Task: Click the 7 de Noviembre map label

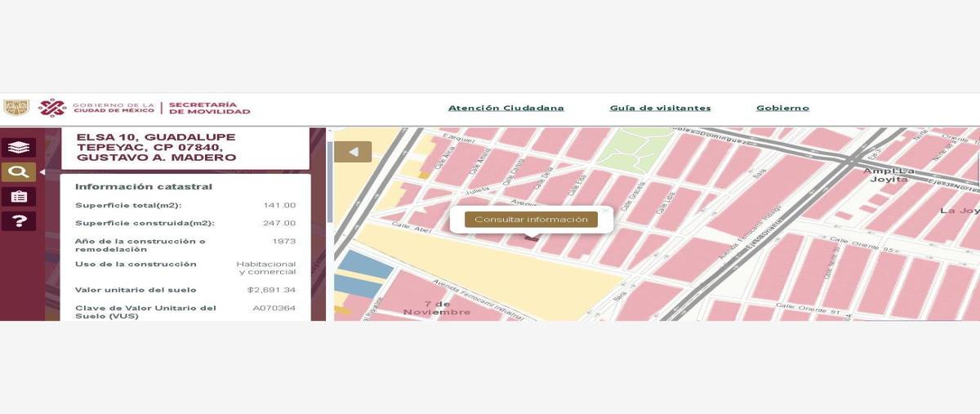Action: point(437,308)
